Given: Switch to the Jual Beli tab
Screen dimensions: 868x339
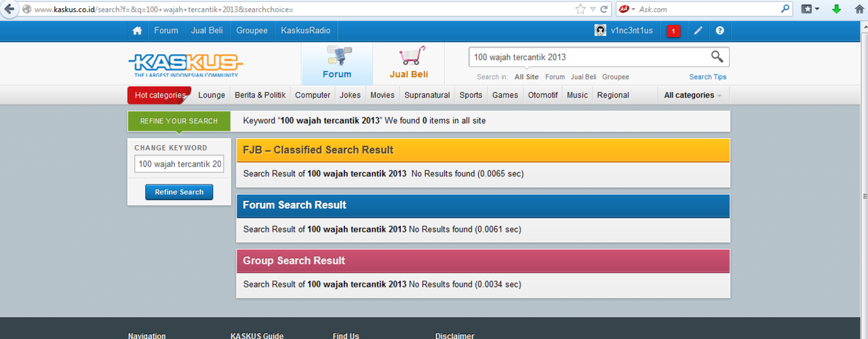Looking at the screenshot, I should pyautogui.click(x=409, y=64).
